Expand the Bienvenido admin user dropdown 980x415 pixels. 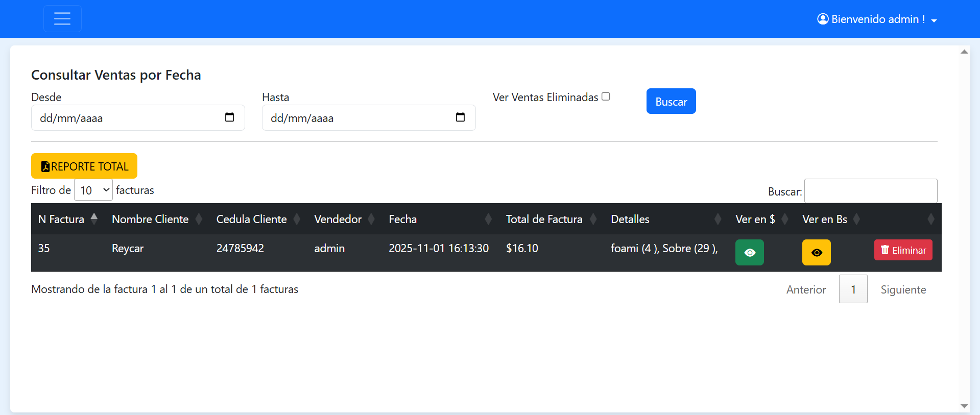tap(877, 19)
